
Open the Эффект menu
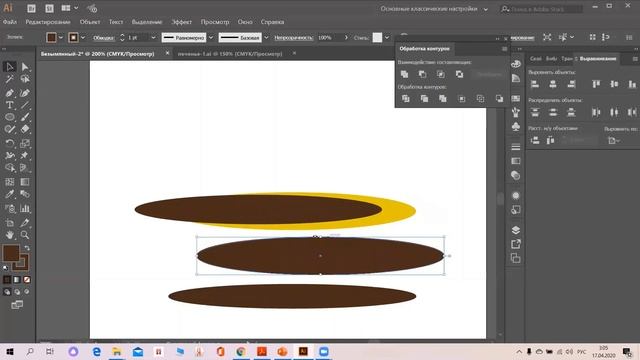[182, 22]
